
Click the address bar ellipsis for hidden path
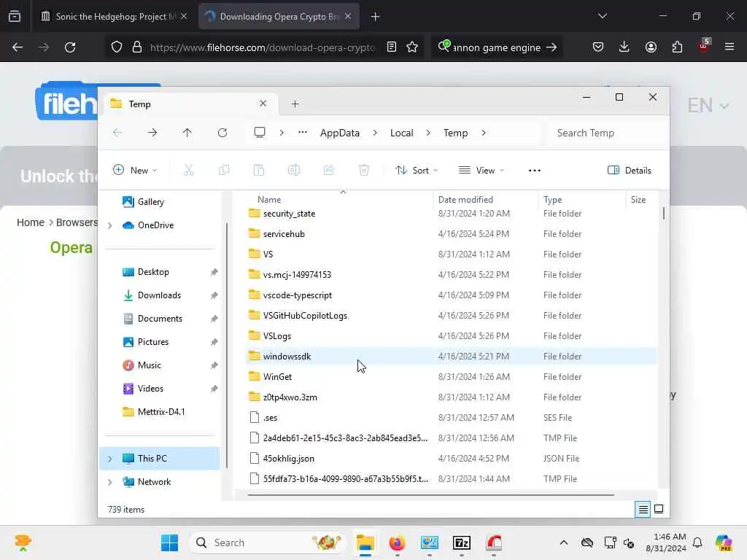tap(303, 133)
